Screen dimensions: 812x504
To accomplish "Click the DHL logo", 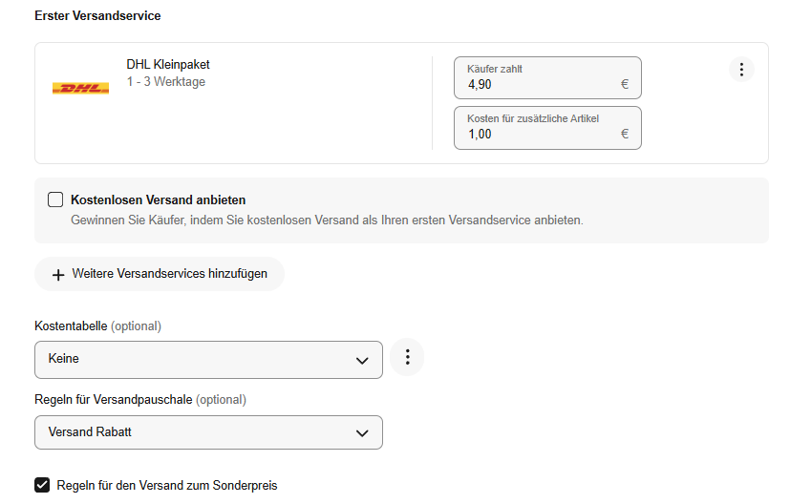I will 80,89.
